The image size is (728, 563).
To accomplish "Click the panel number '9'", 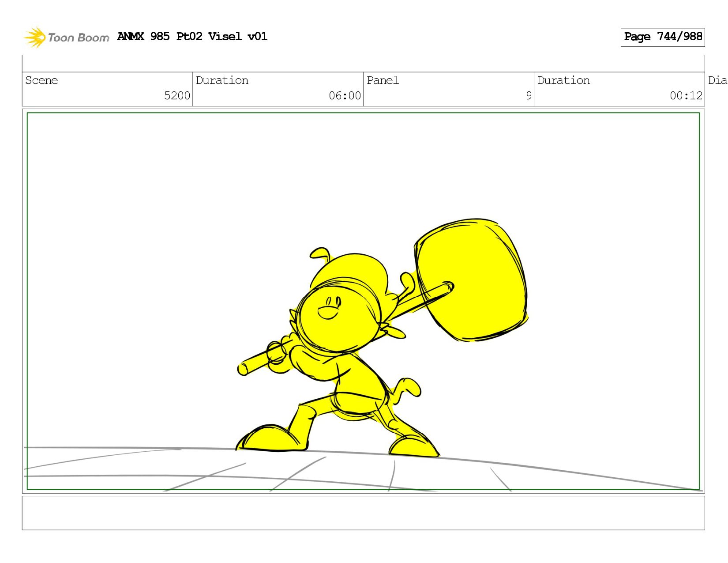I will tap(529, 96).
